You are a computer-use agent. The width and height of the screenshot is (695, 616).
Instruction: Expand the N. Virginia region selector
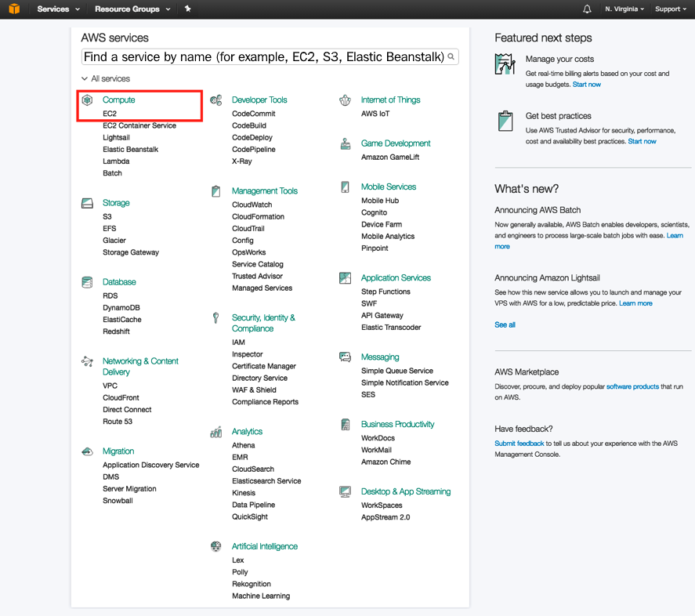(x=624, y=9)
